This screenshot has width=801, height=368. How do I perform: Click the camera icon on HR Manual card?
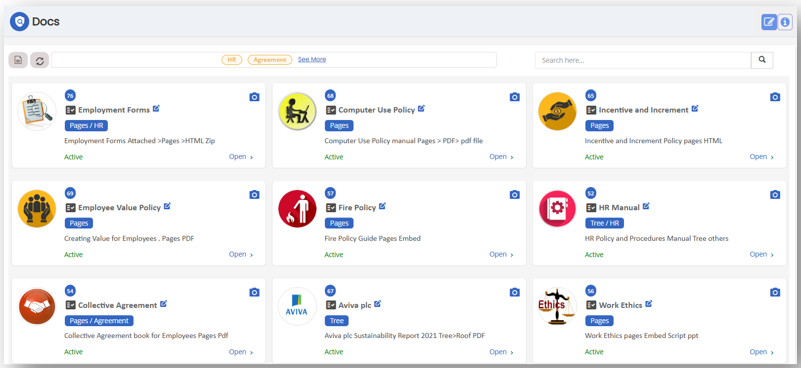(x=775, y=195)
